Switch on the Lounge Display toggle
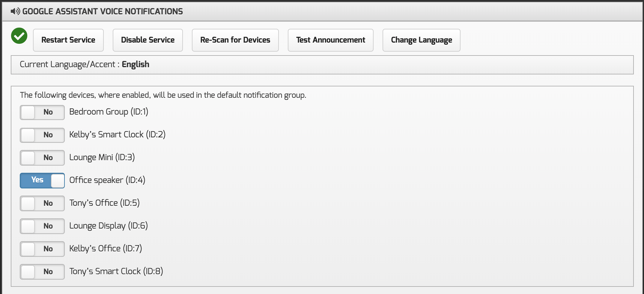Viewport: 644px width, 294px height. [42, 226]
